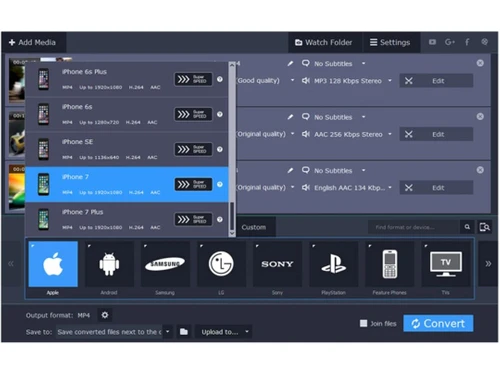The width and height of the screenshot is (500, 375).
Task: Click the Add Media plus icon
Action: pos(12,42)
